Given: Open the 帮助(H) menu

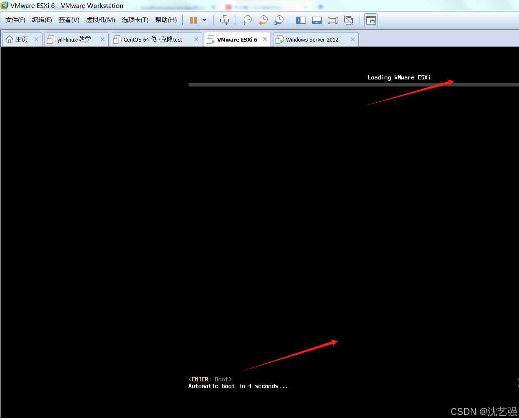Looking at the screenshot, I should 166,20.
